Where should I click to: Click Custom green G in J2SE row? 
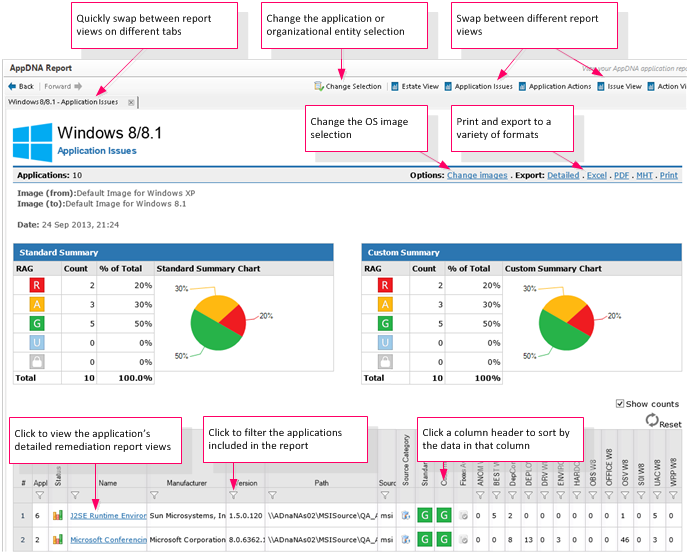coord(444,515)
